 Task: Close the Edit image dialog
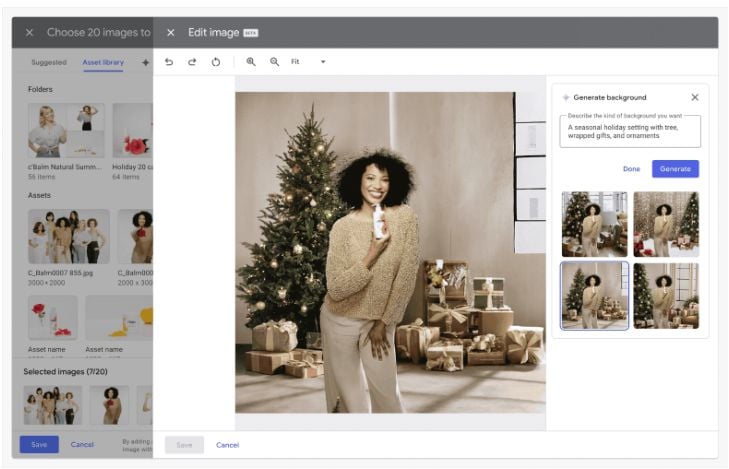click(x=171, y=33)
